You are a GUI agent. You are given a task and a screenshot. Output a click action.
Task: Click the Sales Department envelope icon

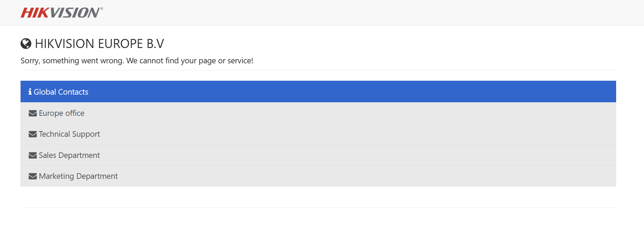pos(33,155)
